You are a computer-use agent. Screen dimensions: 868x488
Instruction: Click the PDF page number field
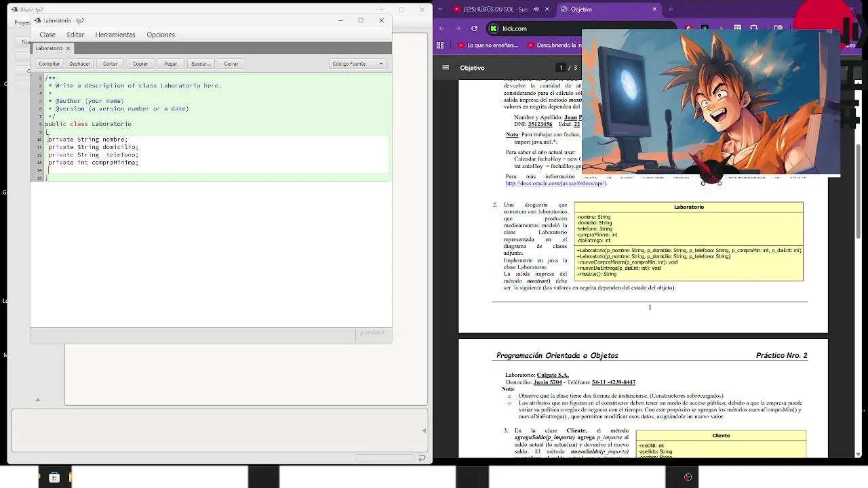(x=561, y=68)
